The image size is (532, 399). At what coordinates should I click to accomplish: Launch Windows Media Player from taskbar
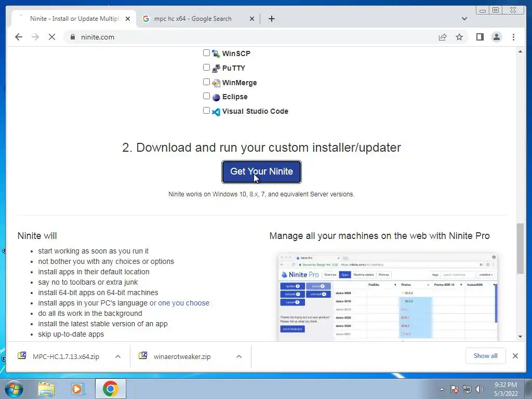pyautogui.click(x=77, y=389)
